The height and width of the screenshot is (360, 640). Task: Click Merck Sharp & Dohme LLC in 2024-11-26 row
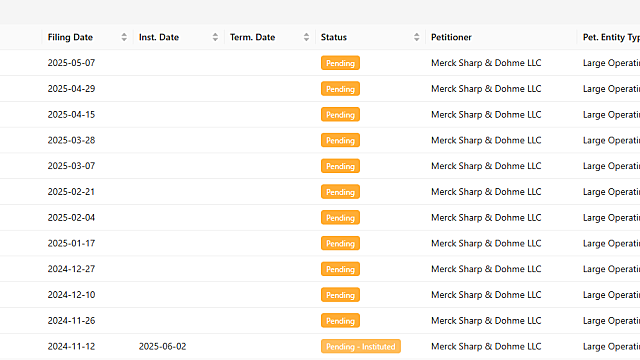tap(486, 320)
